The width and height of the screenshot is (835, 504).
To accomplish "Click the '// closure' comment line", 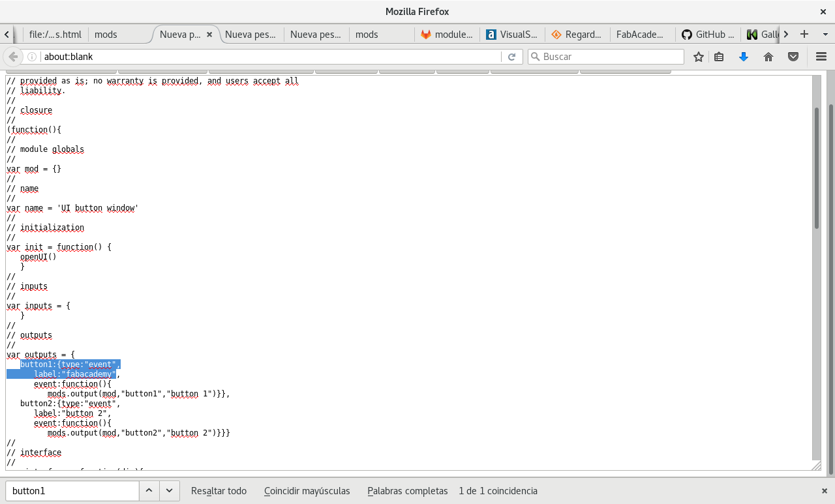I will pyautogui.click(x=29, y=110).
